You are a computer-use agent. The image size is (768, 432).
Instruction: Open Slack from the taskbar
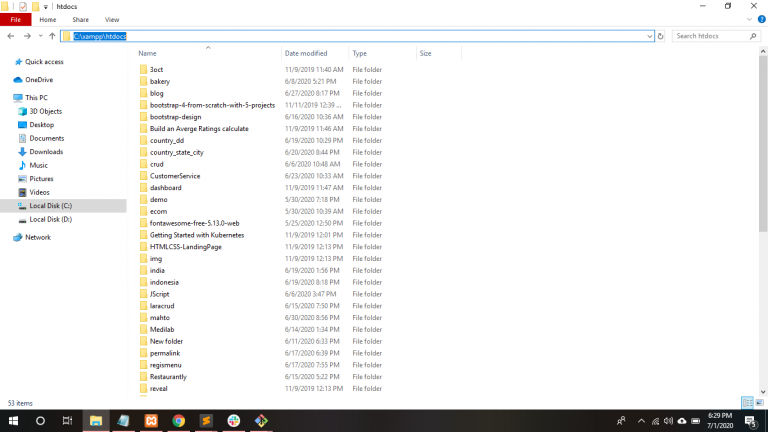233,421
